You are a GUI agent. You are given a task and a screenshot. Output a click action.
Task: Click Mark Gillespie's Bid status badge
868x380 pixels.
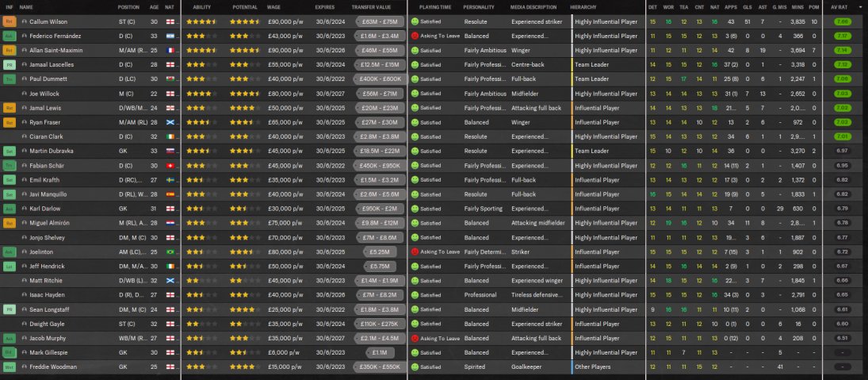(x=10, y=353)
